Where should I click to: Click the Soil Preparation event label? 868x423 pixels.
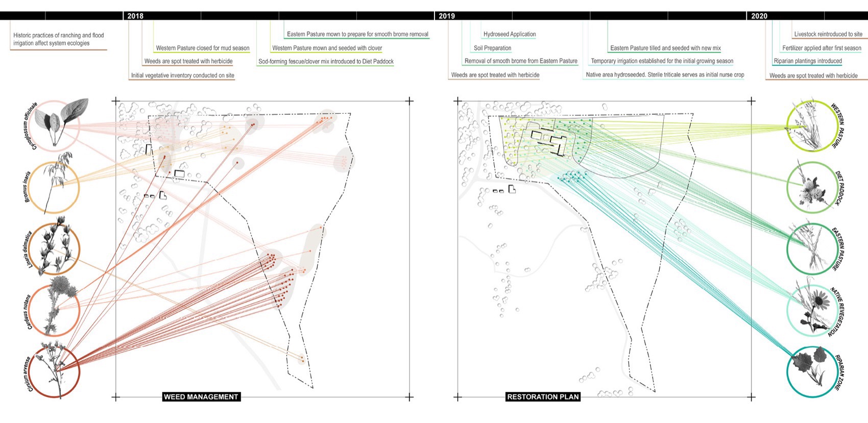(492, 48)
